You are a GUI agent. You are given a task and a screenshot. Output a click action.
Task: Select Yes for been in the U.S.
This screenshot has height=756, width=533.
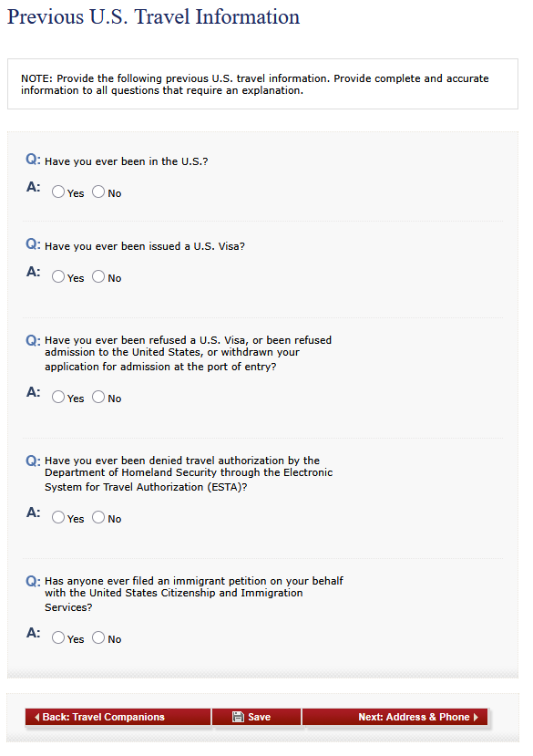point(58,192)
